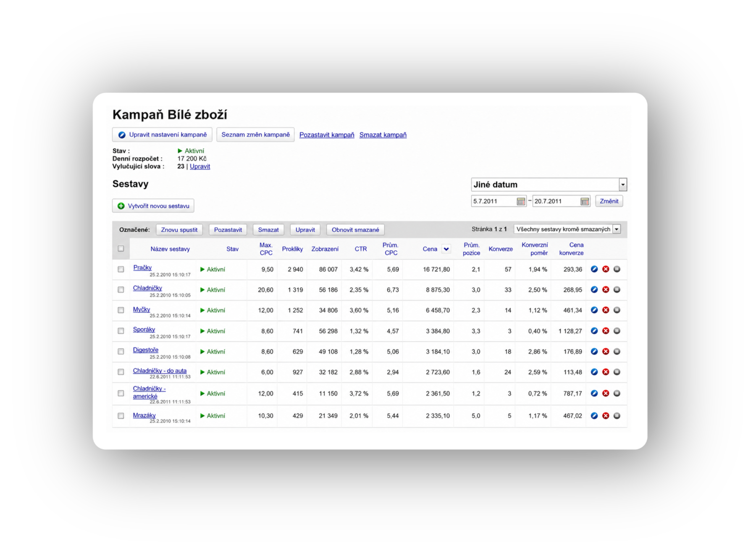This screenshot has height=554, width=756.
Task: Edit the Sporáky sestava via pencil icon
Action: [x=594, y=331]
